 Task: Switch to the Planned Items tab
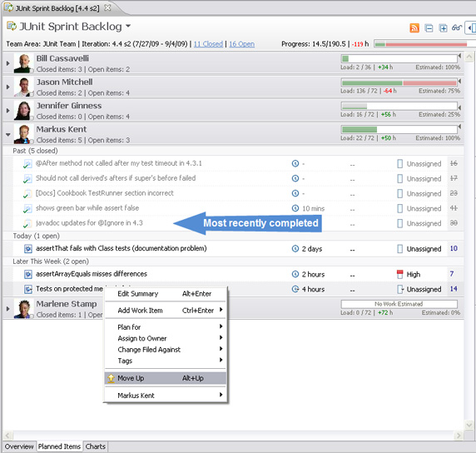pos(60,446)
